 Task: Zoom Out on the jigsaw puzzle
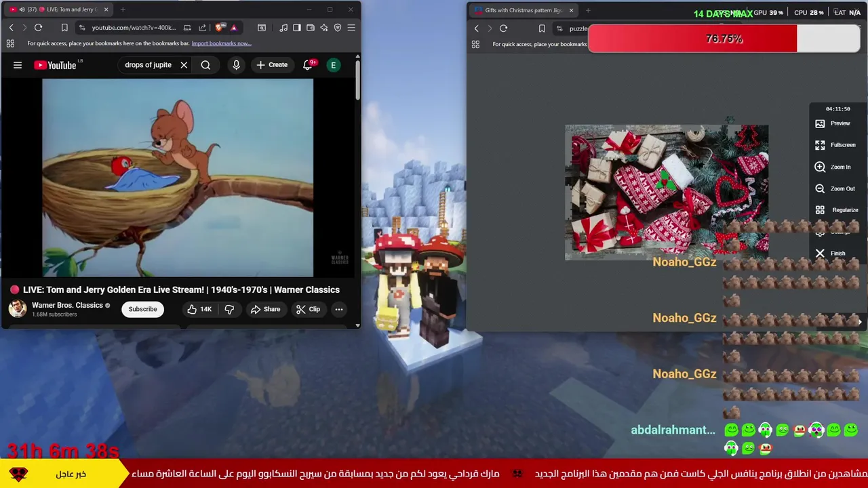[x=835, y=188]
